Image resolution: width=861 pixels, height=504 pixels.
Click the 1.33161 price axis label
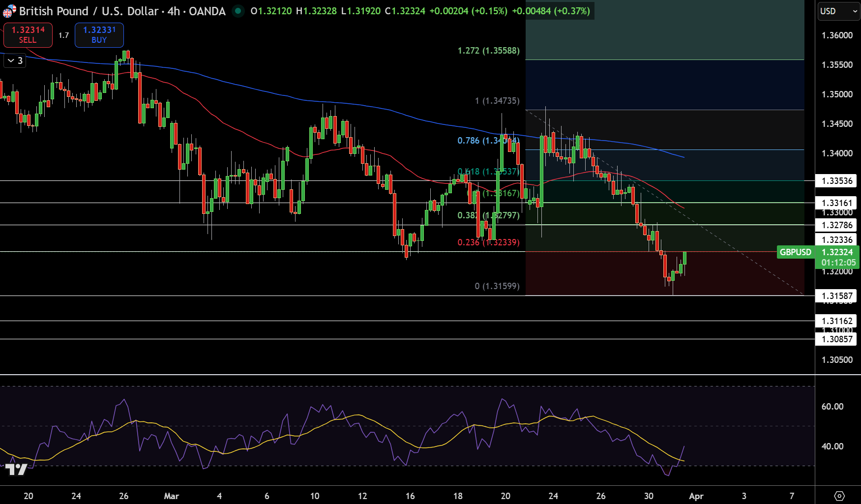point(836,203)
